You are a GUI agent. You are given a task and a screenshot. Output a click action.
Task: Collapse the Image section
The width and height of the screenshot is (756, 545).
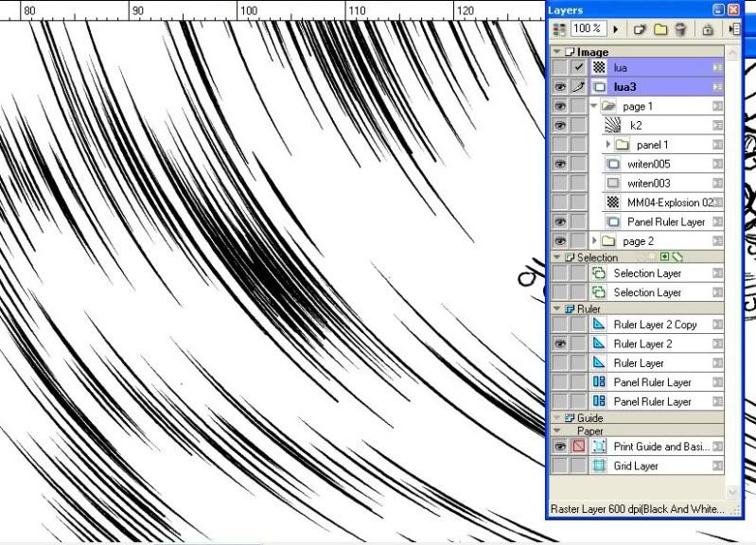[557, 51]
